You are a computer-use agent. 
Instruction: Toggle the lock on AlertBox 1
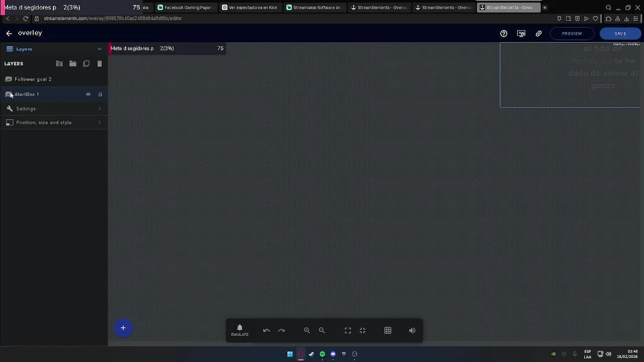(x=100, y=95)
